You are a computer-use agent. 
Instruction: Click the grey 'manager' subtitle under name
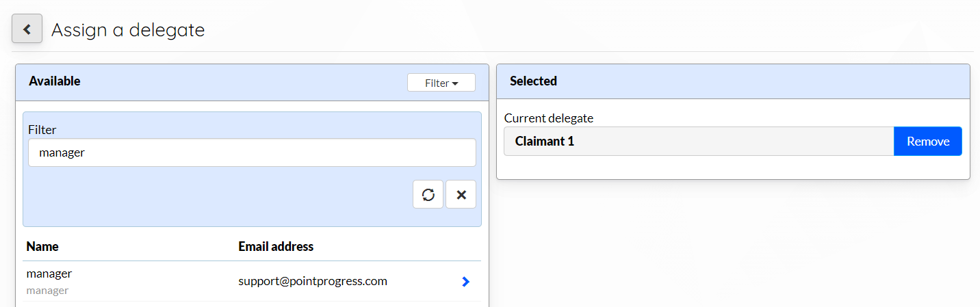coord(47,291)
